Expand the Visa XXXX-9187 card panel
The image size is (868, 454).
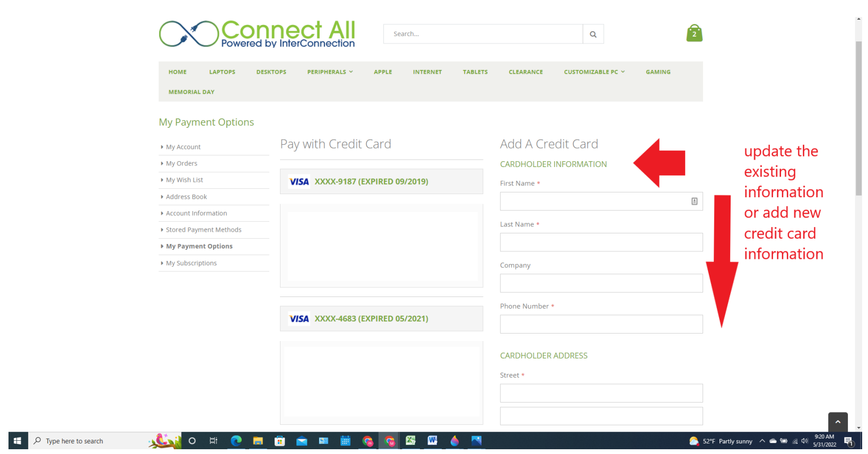[x=381, y=181]
